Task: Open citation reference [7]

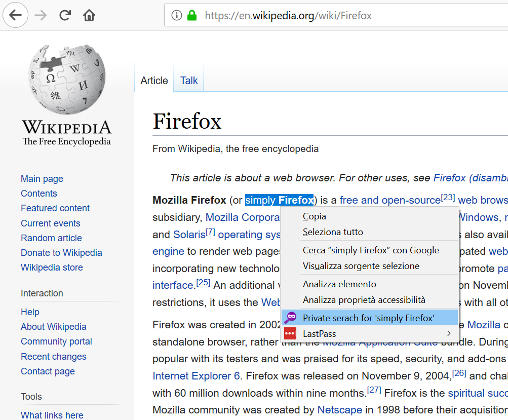Action: point(211,232)
